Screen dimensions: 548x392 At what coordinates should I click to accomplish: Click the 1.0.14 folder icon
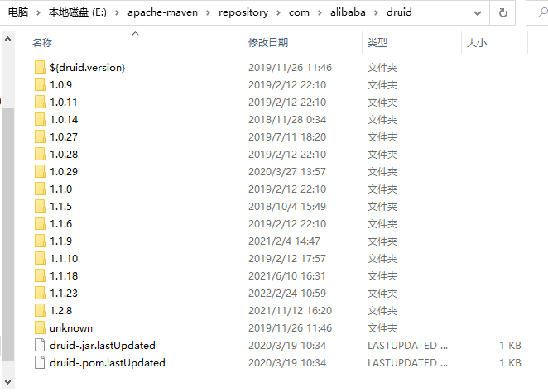pyautogui.click(x=40, y=119)
